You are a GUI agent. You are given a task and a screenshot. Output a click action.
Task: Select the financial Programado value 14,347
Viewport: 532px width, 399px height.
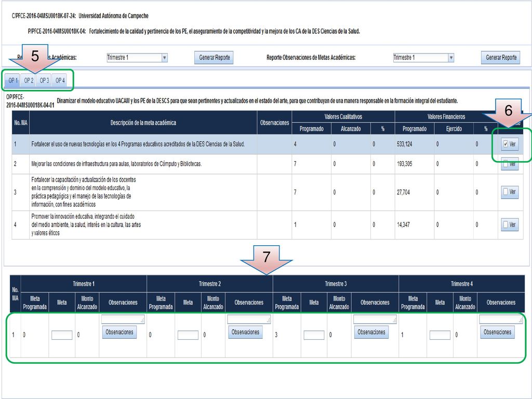(403, 224)
